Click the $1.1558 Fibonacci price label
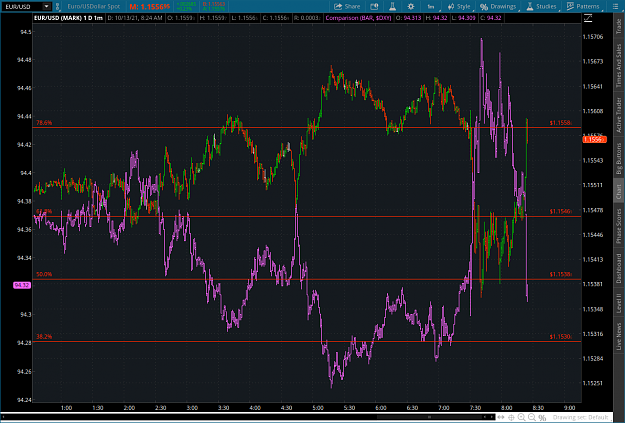This screenshot has height=423, width=625. (560, 123)
